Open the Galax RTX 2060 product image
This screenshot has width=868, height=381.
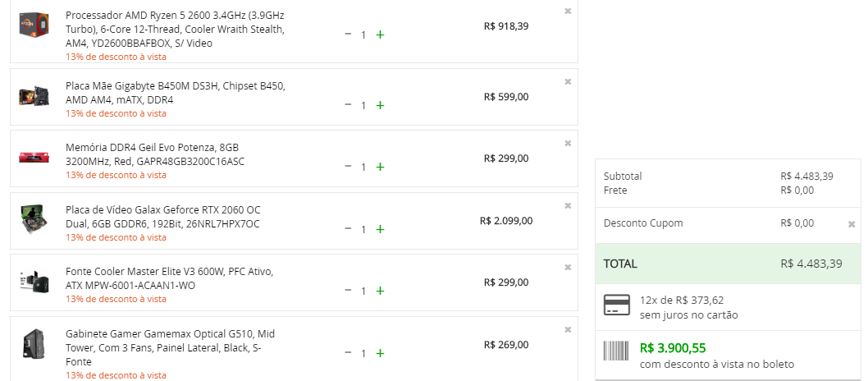[34, 220]
